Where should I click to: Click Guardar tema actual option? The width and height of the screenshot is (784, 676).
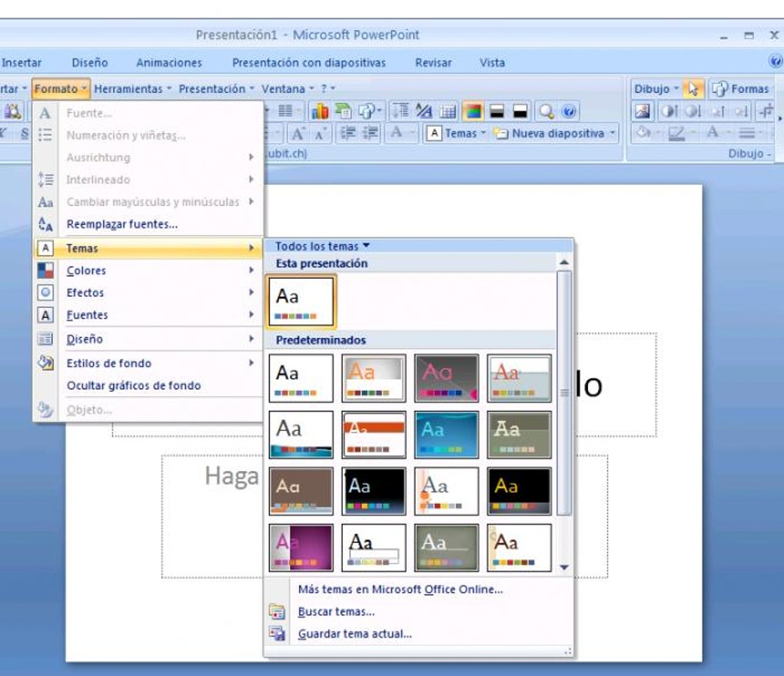[x=354, y=634]
